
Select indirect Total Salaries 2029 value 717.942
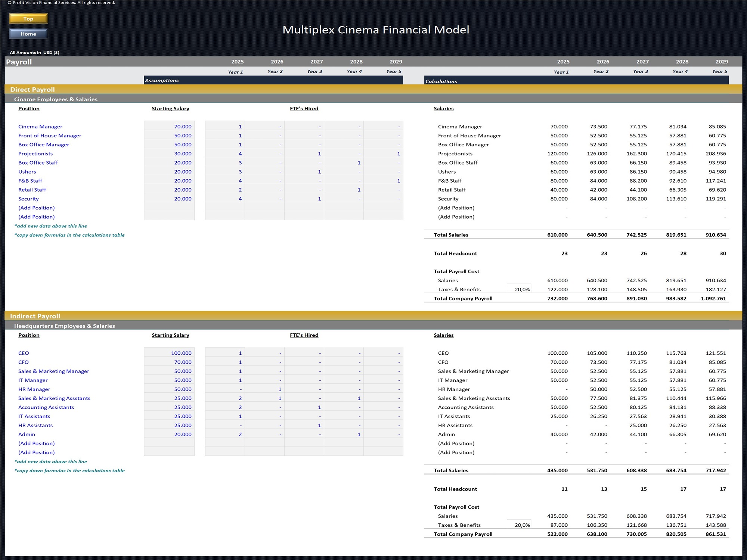[716, 470]
